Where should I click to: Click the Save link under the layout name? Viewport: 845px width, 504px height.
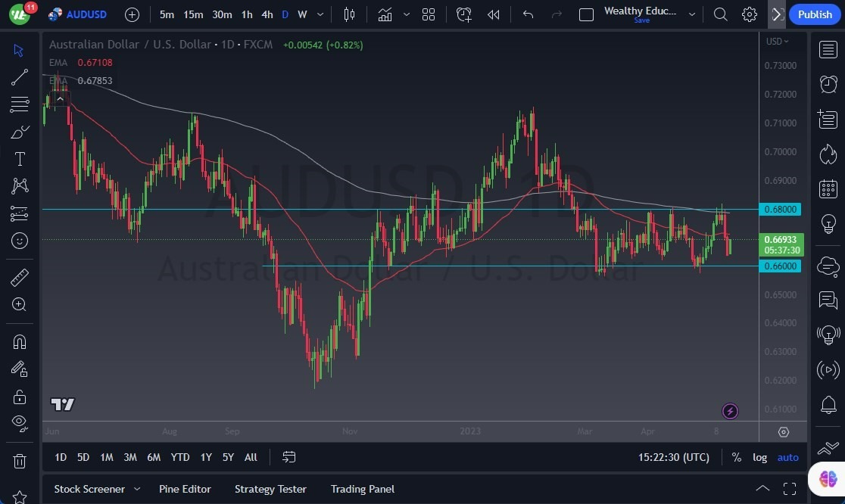tap(641, 20)
